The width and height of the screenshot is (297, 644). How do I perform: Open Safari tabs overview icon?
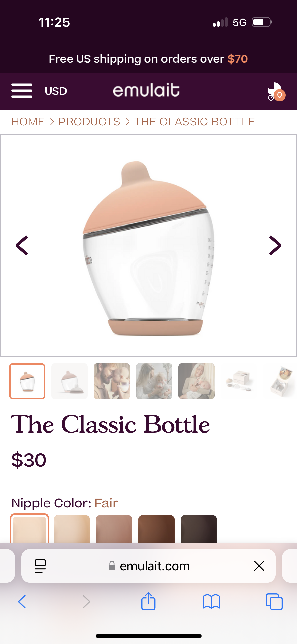pyautogui.click(x=274, y=602)
